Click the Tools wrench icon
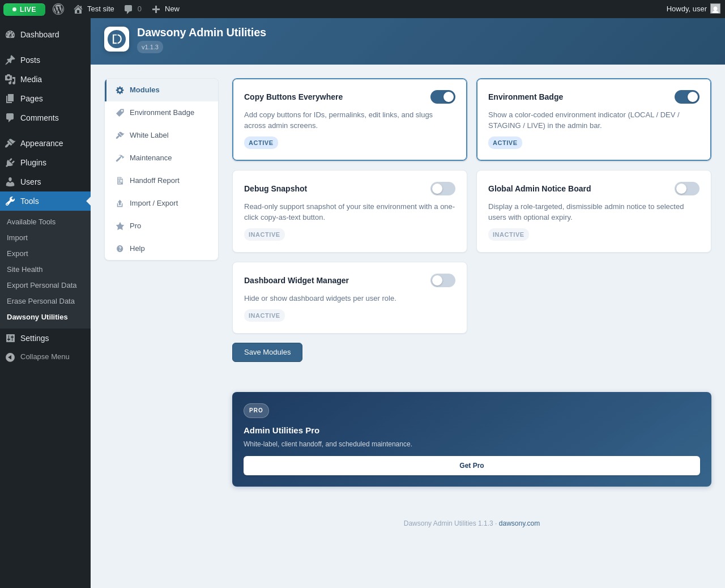Screen dimensions: 725x588 coord(10,201)
